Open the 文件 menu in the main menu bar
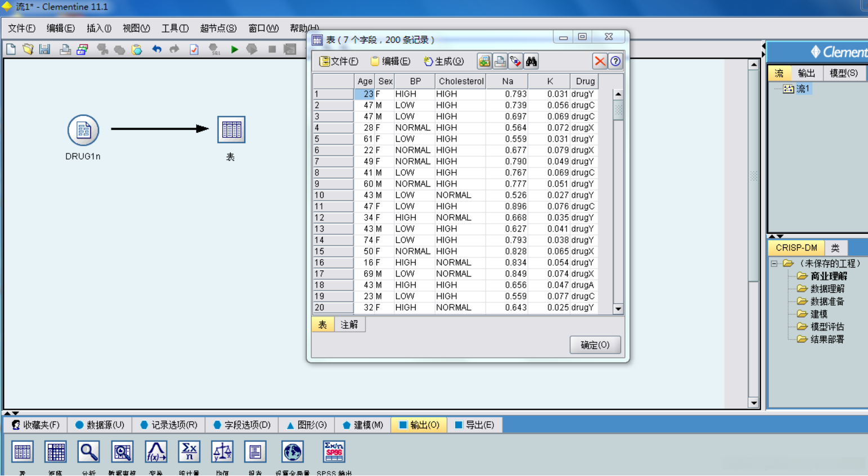868x476 pixels. pyautogui.click(x=21, y=28)
